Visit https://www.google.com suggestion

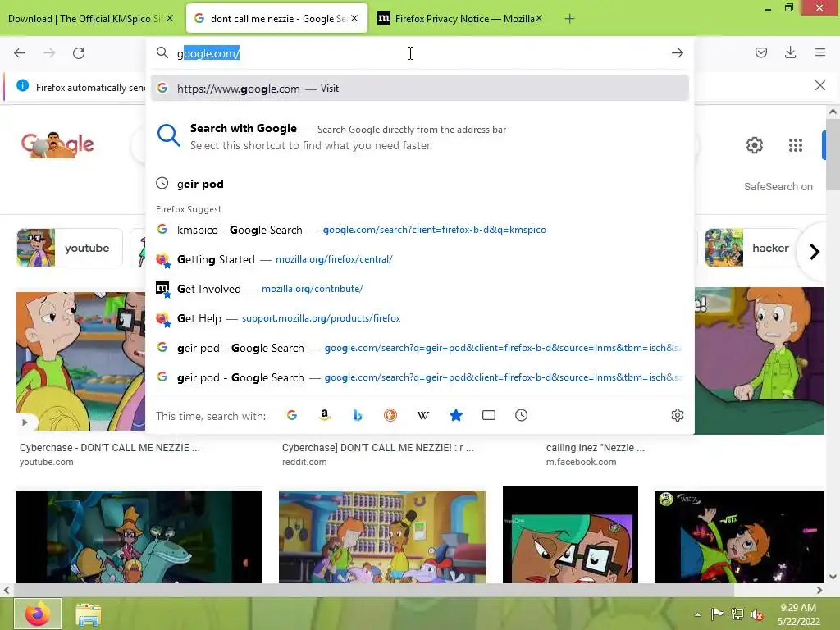pos(419,89)
